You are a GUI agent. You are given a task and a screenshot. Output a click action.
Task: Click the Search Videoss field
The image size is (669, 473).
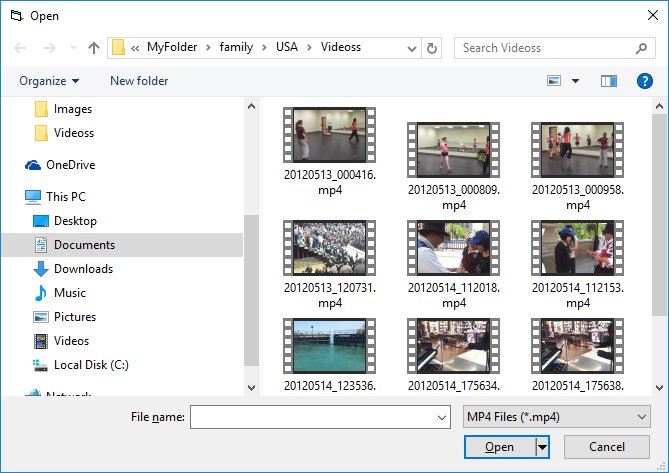coord(555,48)
